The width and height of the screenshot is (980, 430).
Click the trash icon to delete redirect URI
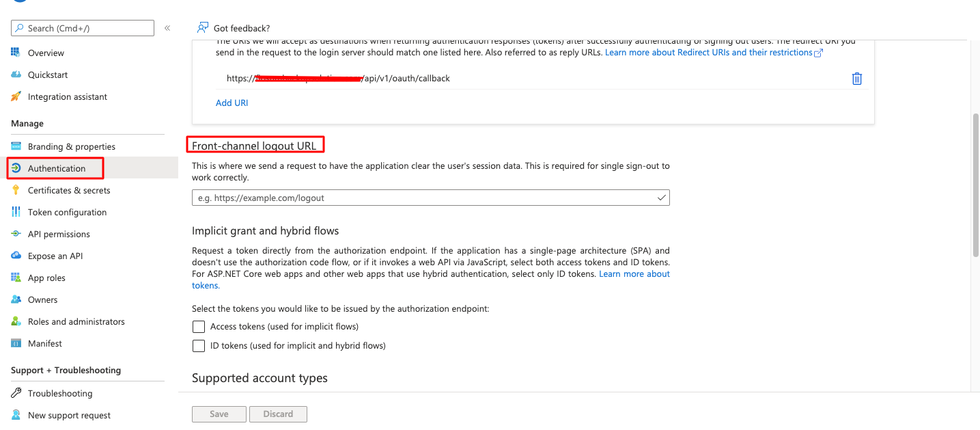click(856, 79)
